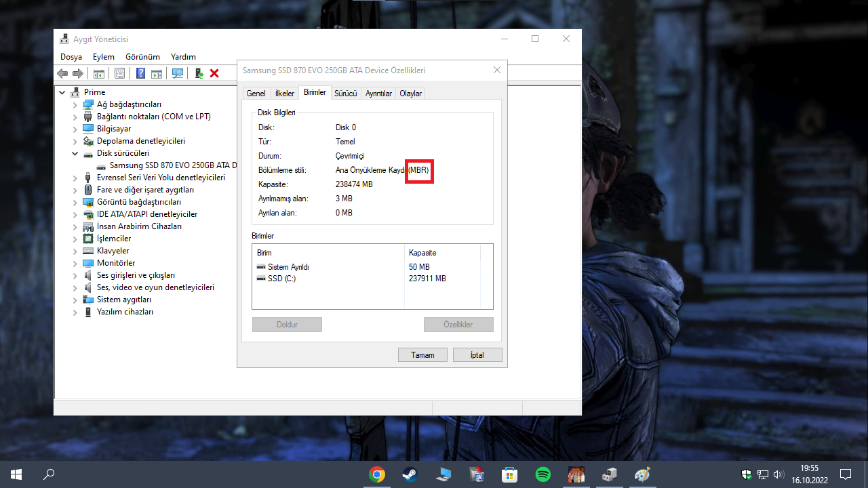Click the Kapasite column header

pos(443,253)
